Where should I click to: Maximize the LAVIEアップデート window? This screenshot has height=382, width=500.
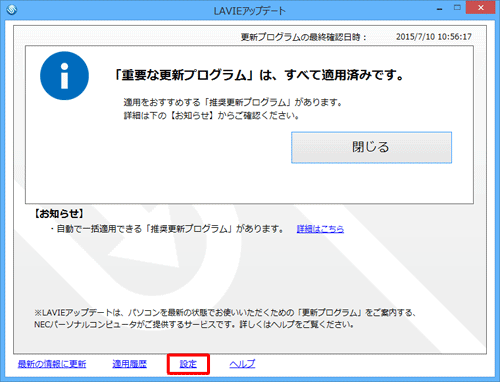click(457, 8)
